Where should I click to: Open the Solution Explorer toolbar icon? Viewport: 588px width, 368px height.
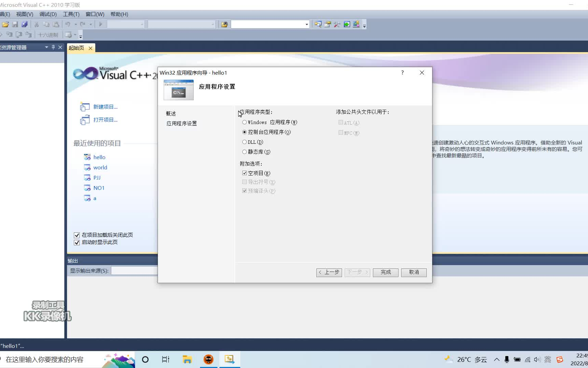318,25
